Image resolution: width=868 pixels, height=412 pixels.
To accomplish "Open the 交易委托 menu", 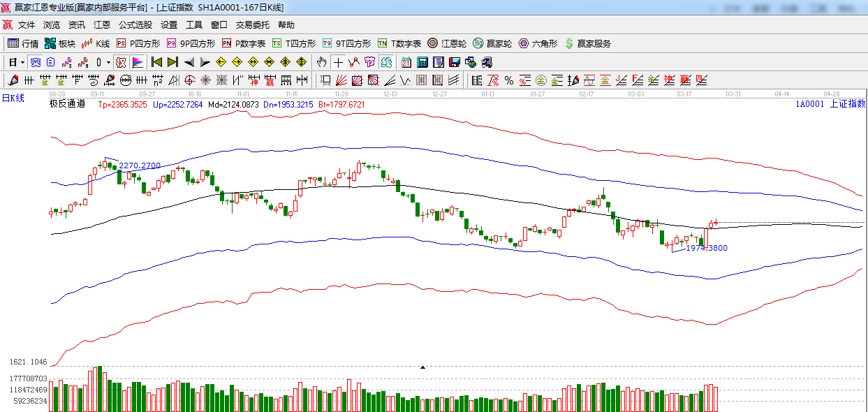I will 252,24.
